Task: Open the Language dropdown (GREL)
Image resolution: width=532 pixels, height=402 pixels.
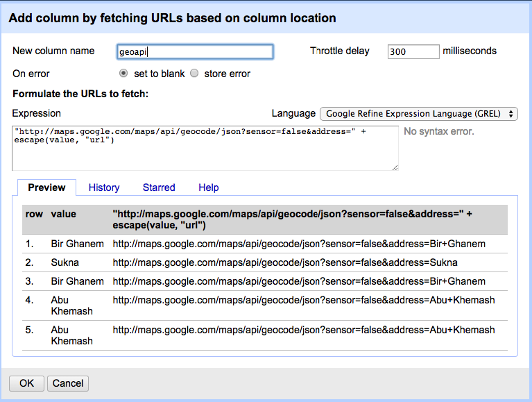Action: pyautogui.click(x=419, y=114)
